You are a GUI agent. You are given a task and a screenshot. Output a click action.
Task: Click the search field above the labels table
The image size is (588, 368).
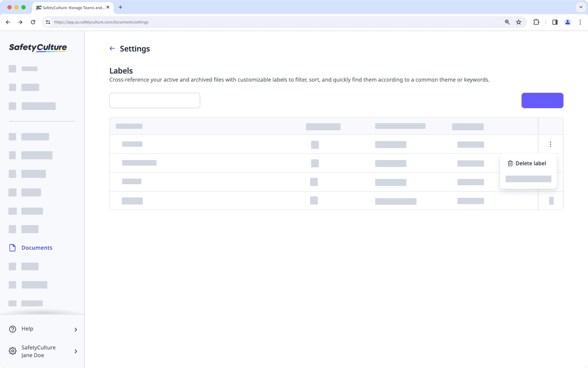(154, 100)
